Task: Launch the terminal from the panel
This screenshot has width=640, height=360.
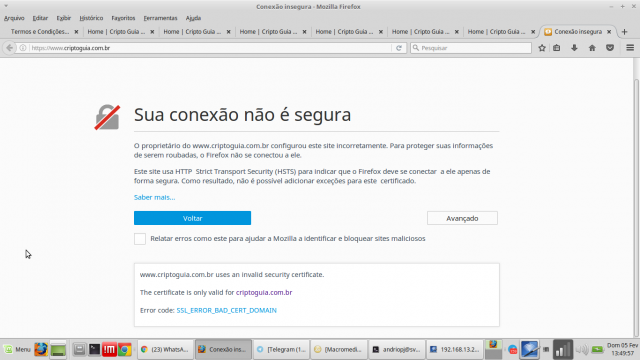Action: click(94, 349)
